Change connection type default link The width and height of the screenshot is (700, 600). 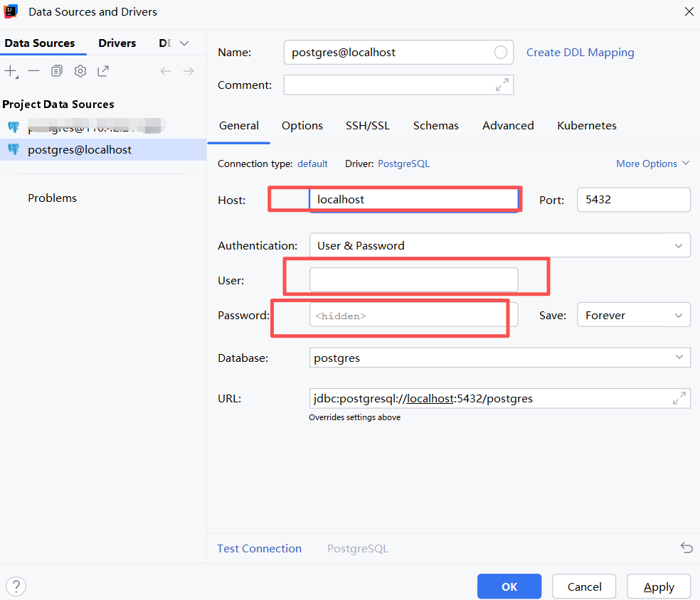tap(312, 164)
